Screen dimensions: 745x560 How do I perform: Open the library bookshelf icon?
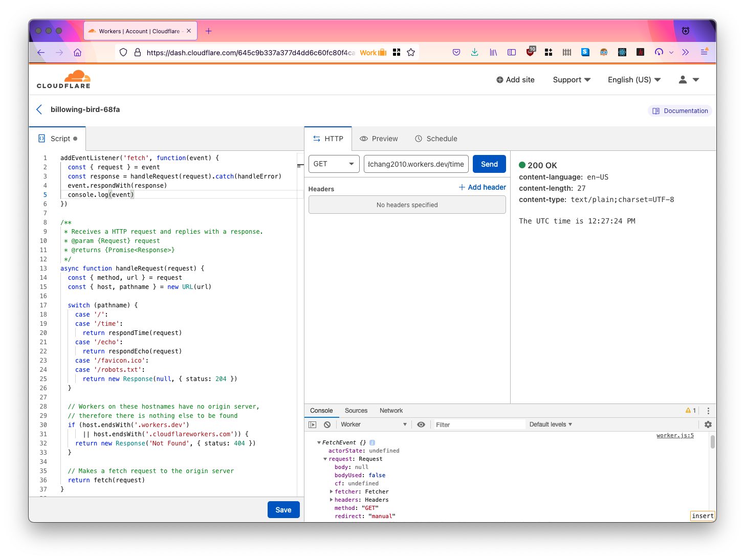pos(493,52)
